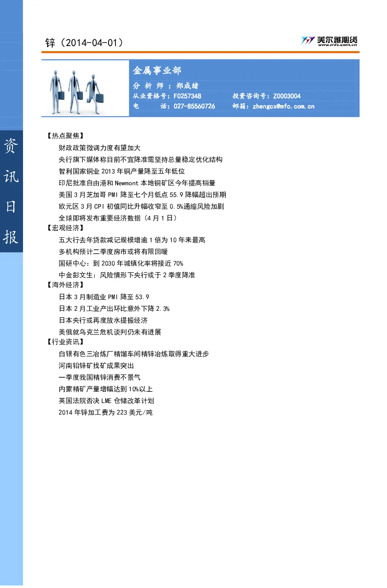Open headline 国研中心：到 2030 年城镇化率
The width and height of the screenshot is (387, 588).
click(121, 263)
